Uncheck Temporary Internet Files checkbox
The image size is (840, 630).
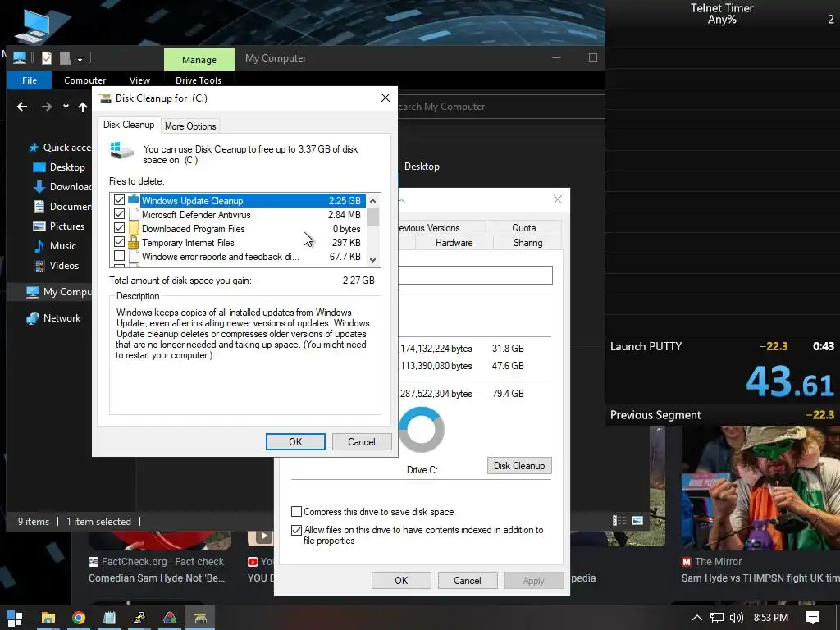(119, 242)
